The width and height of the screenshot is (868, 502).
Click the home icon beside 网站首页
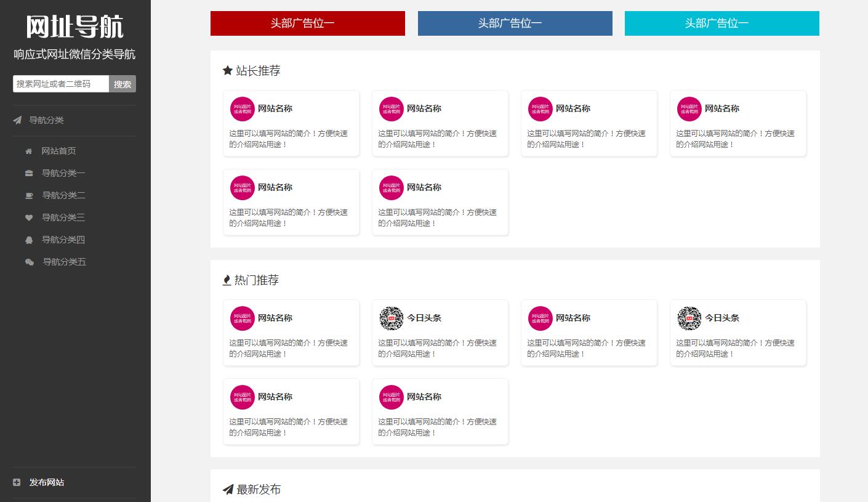[29, 151]
